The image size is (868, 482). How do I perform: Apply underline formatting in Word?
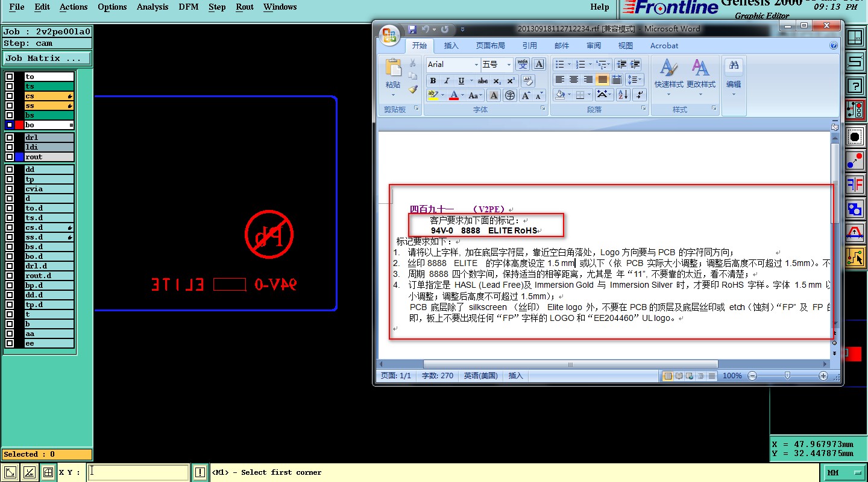[461, 81]
